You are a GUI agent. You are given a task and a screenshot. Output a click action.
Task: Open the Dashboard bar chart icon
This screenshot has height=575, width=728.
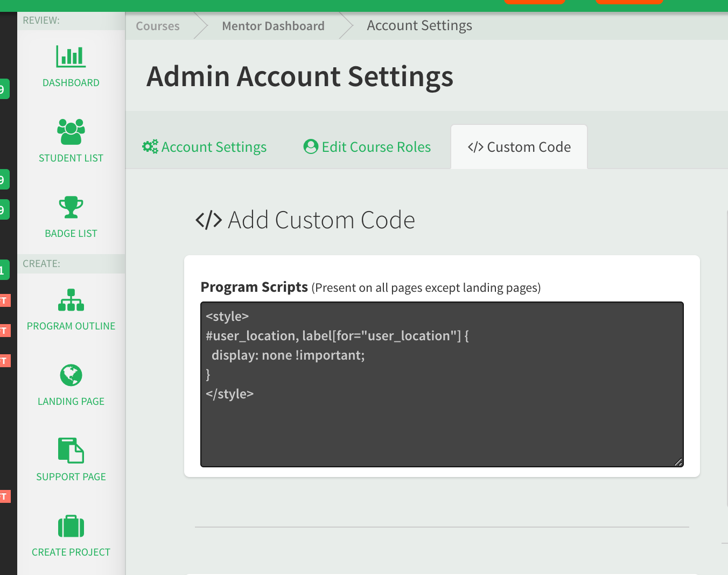click(71, 57)
